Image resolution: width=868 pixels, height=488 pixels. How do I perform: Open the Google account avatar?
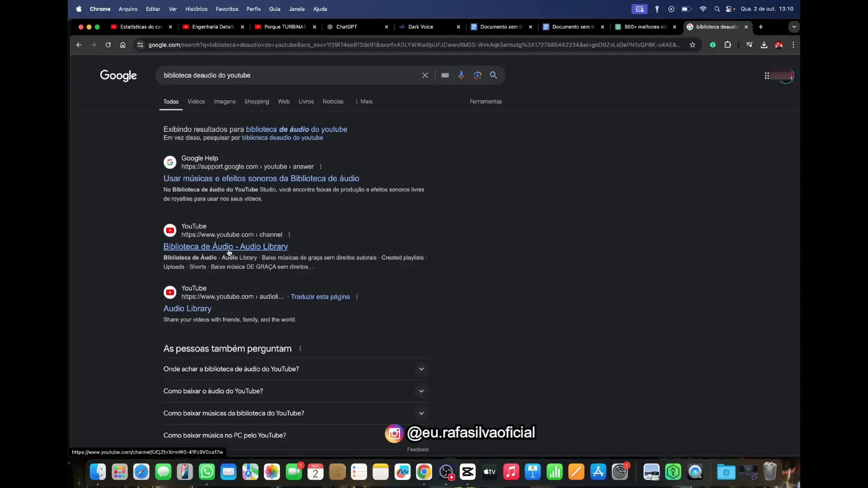click(x=786, y=76)
